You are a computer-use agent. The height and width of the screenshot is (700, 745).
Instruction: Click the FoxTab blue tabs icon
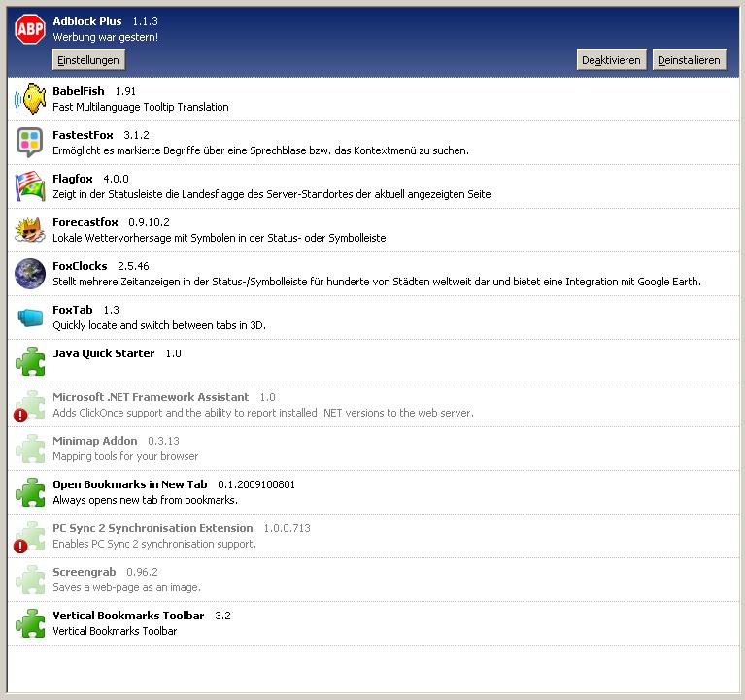pos(29,317)
